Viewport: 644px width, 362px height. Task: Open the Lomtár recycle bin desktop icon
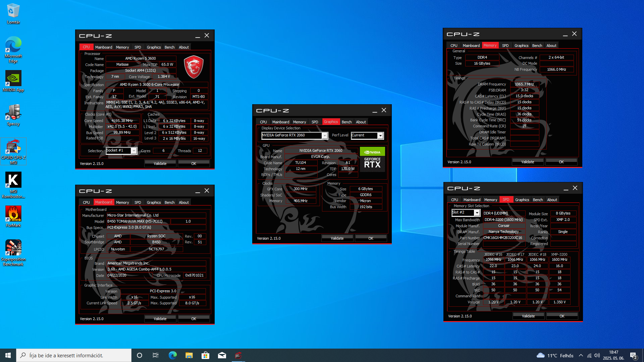point(13,14)
